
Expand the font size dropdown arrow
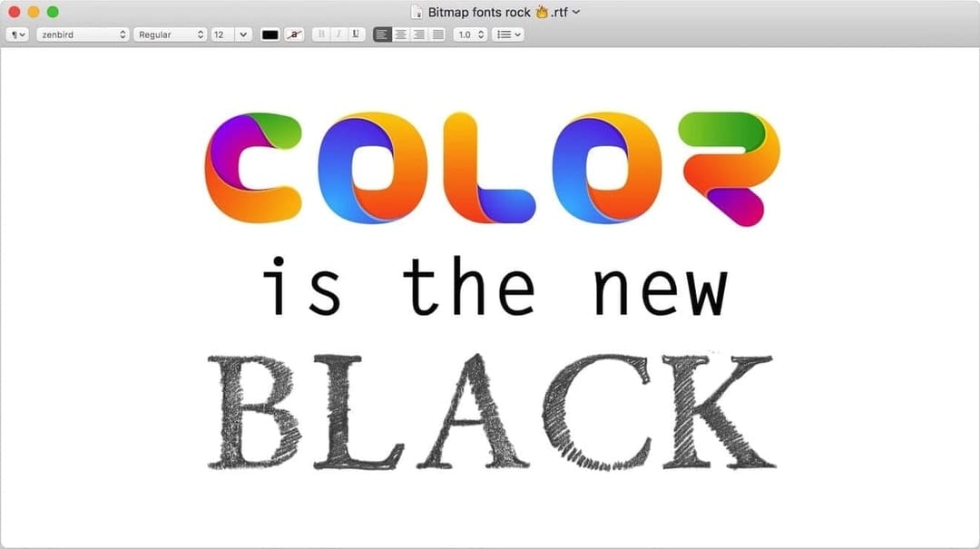click(243, 34)
